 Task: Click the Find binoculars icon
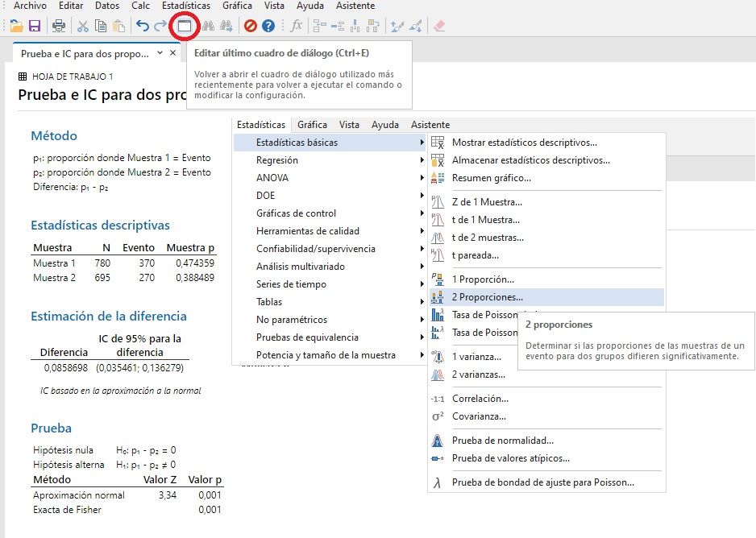click(208, 26)
